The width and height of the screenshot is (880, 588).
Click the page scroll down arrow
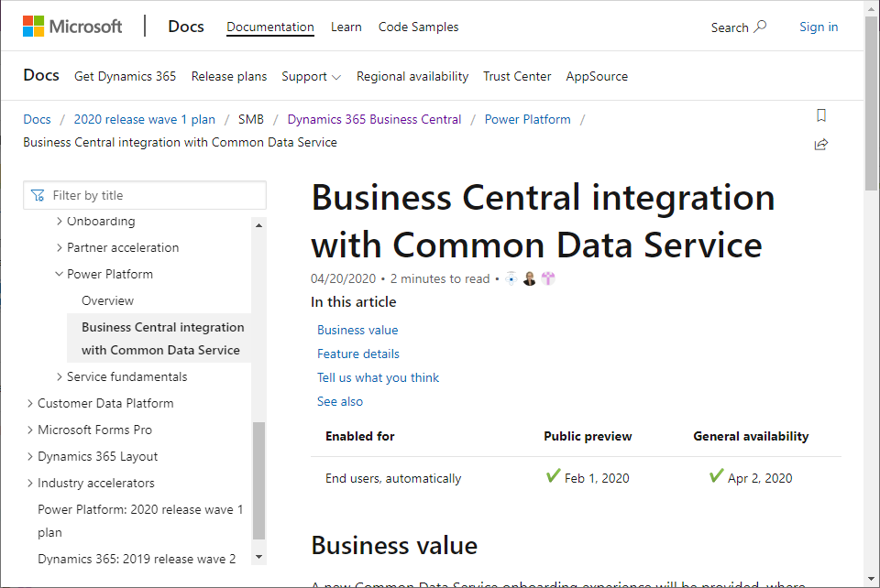[x=872, y=579]
